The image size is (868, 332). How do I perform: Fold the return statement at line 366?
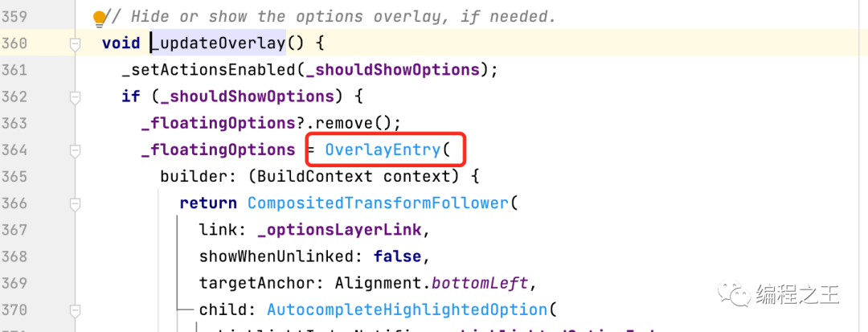(x=75, y=203)
